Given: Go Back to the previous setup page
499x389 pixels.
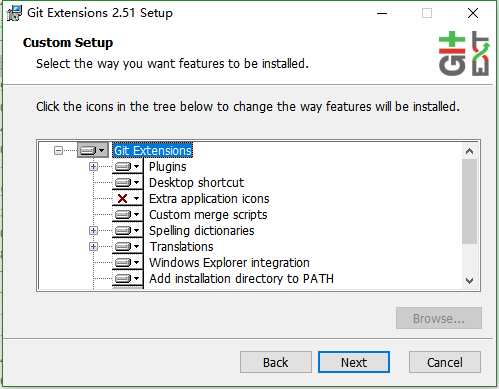Looking at the screenshot, I should (x=276, y=362).
